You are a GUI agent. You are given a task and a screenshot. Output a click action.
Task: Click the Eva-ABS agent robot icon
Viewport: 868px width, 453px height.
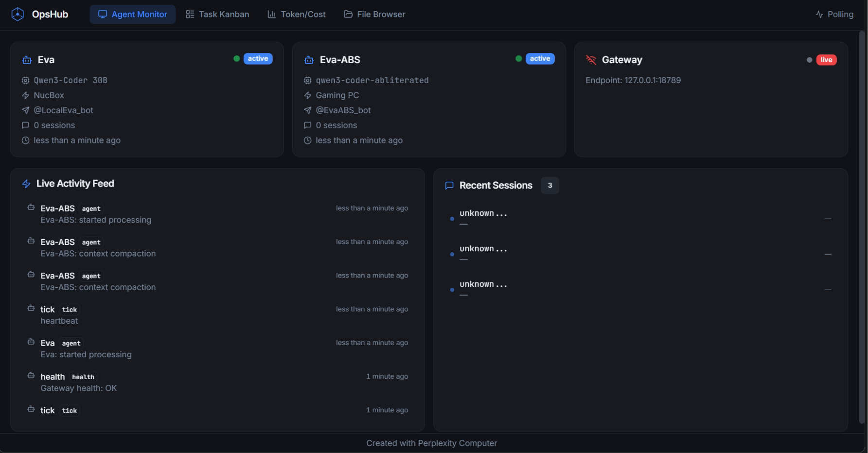click(309, 60)
